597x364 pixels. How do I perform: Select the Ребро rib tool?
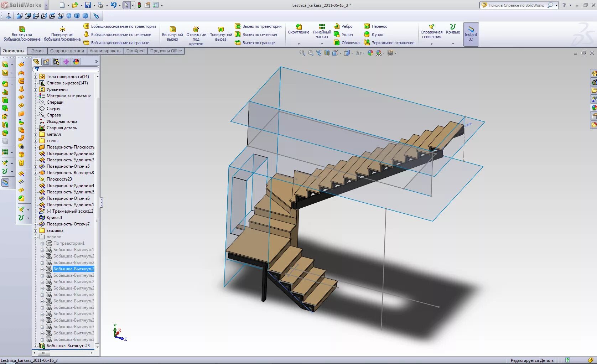point(343,26)
